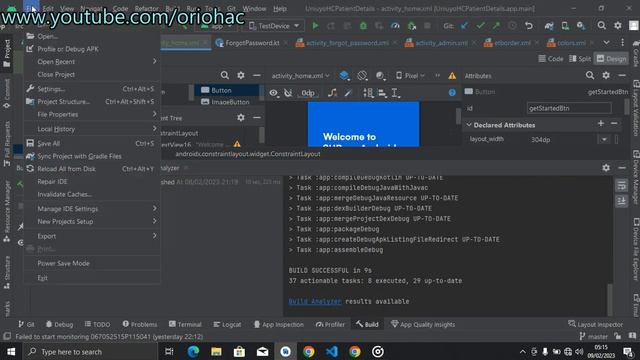Open the blue help icon in design toolbar

click(452, 93)
